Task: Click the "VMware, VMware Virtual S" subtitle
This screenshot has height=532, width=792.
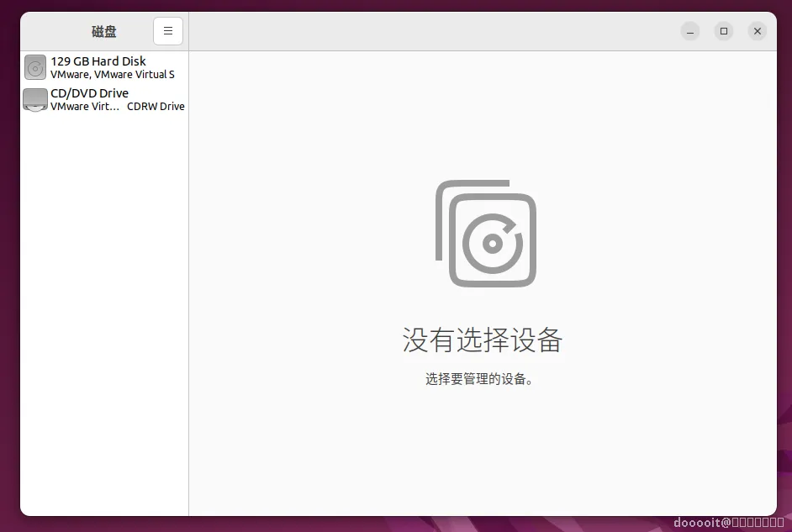Action: pyautogui.click(x=113, y=74)
